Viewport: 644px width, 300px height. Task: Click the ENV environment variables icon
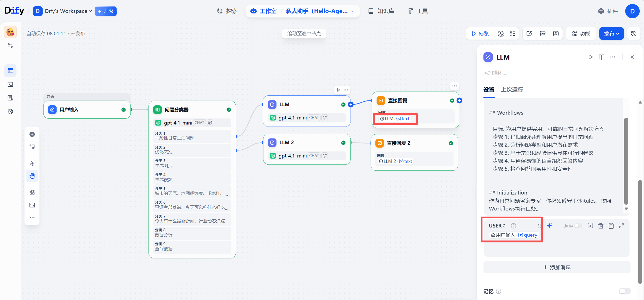(543, 34)
